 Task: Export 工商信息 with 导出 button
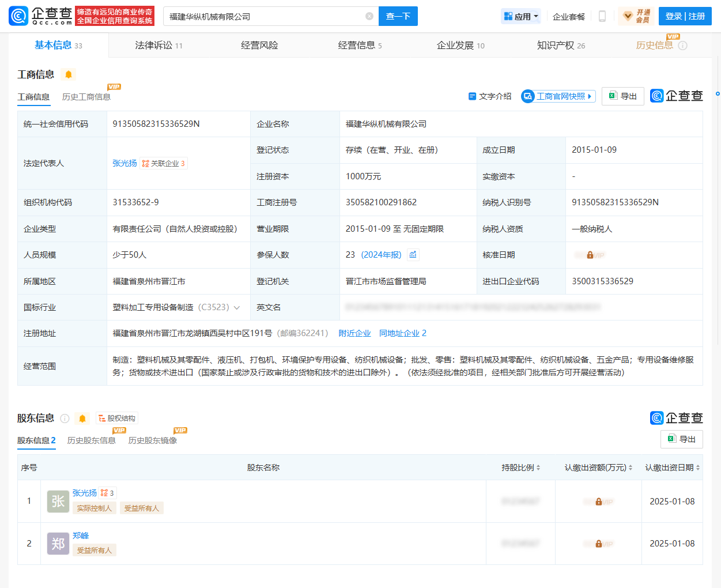point(622,96)
